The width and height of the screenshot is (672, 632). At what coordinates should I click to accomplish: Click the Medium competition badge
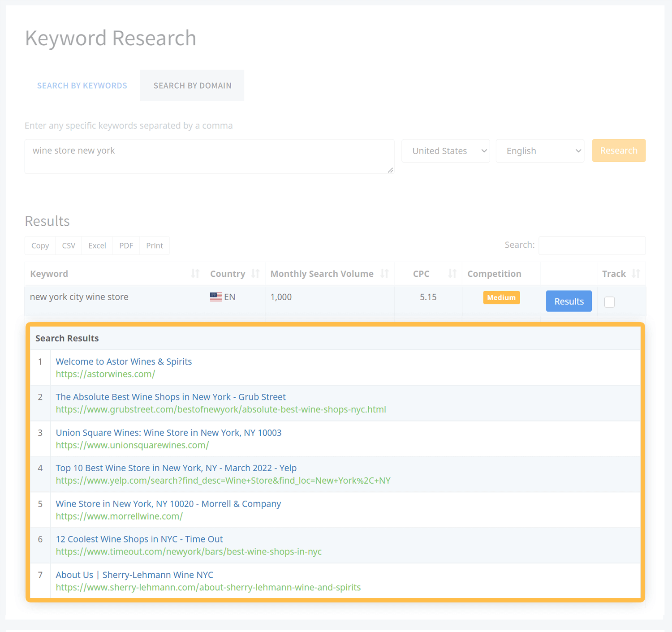pos(501,298)
